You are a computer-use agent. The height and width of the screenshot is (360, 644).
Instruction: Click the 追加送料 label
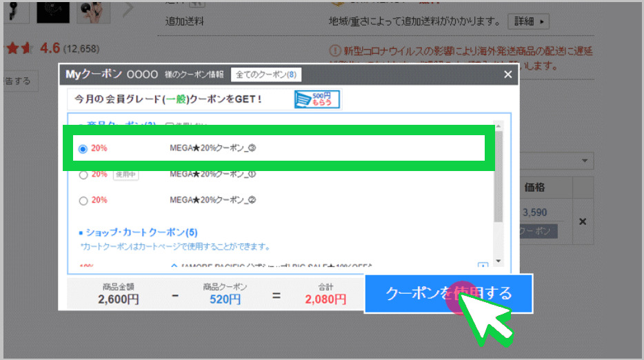[184, 21]
